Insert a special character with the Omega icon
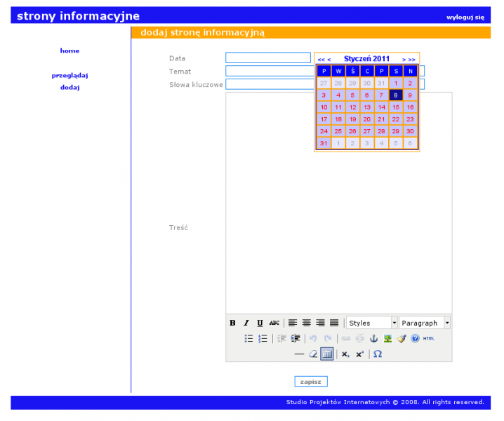504x421 pixels. (377, 354)
